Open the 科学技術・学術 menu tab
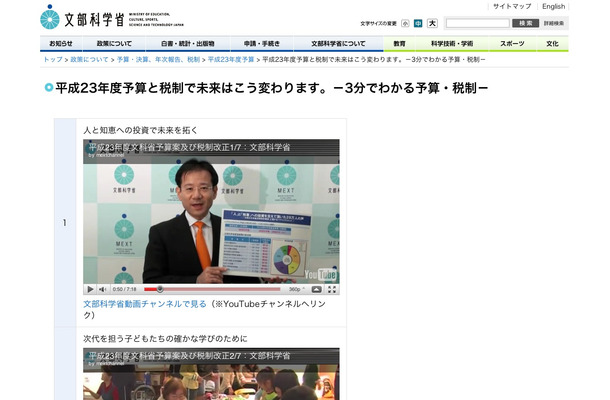The width and height of the screenshot is (610, 400). [x=452, y=44]
